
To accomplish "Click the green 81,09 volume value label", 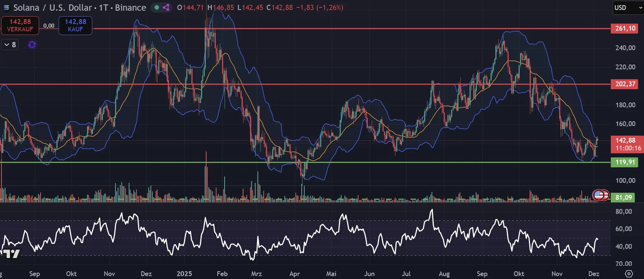I will point(623,198).
